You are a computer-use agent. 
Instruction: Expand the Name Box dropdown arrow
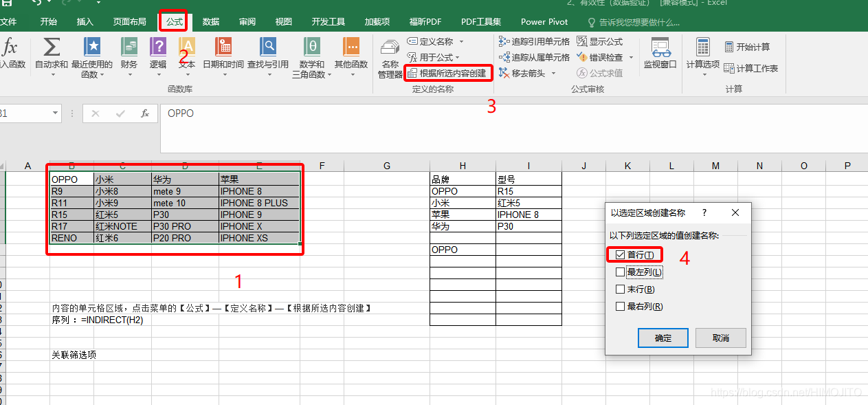(x=56, y=113)
